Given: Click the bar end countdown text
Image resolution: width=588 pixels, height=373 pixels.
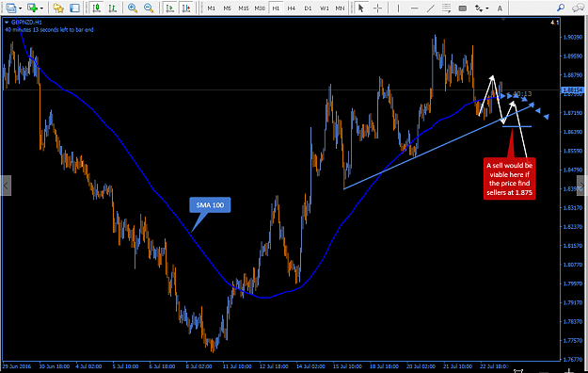Looking at the screenshot, I should coord(49,30).
